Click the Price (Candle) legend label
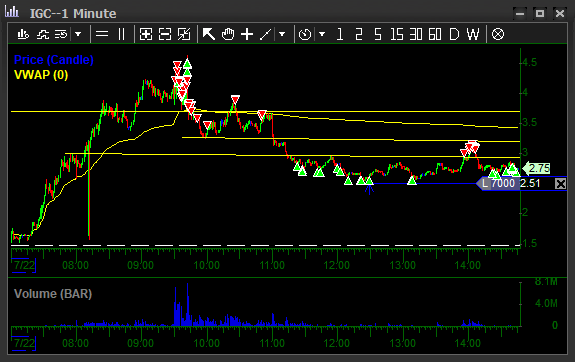The image size is (575, 362). click(54, 60)
